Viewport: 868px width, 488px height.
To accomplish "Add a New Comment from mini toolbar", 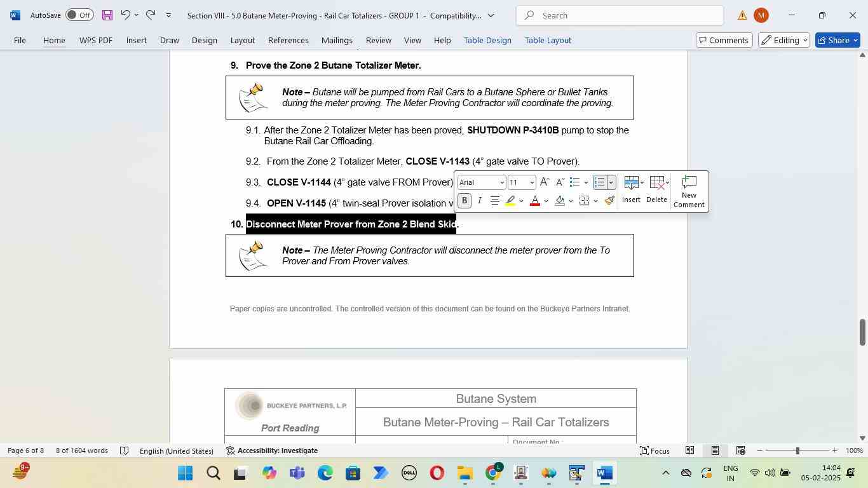I will tap(689, 191).
